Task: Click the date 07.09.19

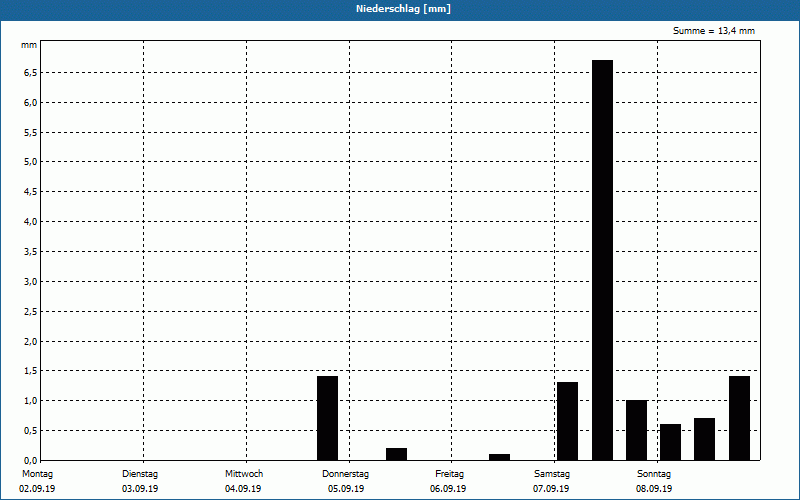Action: (x=551, y=489)
